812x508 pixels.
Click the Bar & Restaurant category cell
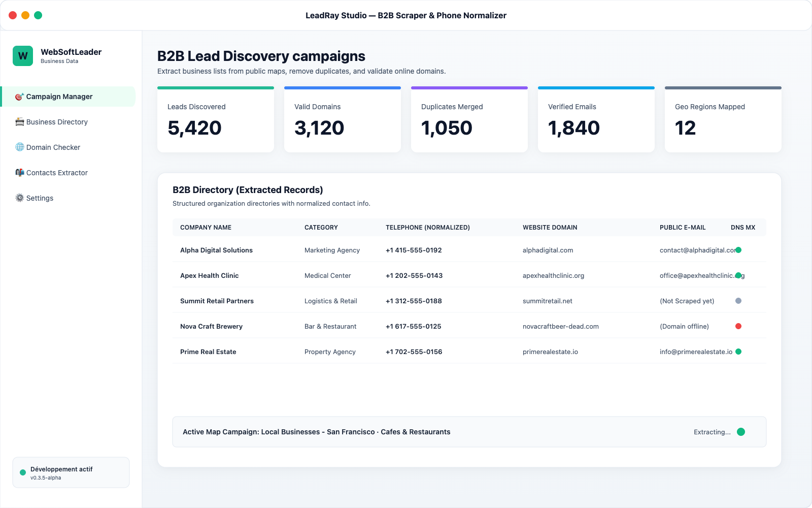330,326
